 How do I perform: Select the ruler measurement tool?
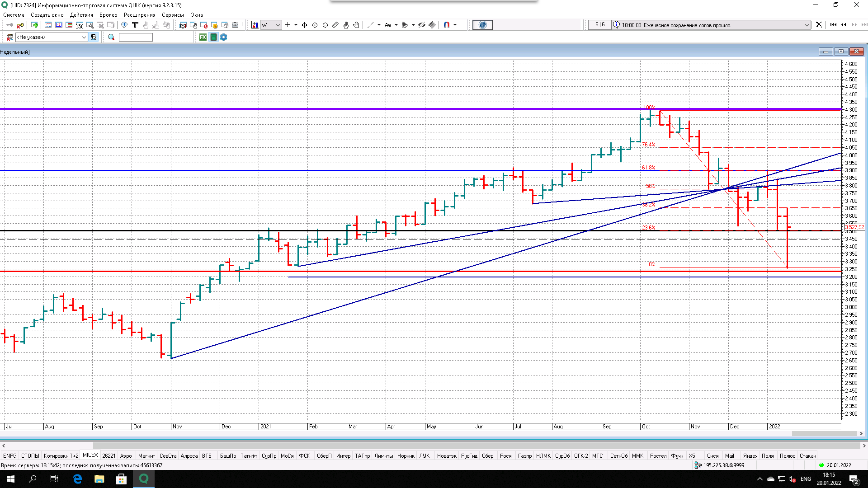335,25
